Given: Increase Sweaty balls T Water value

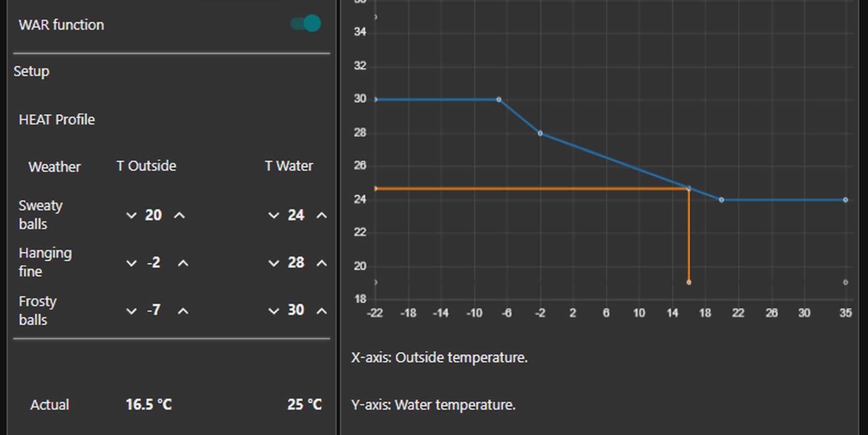Looking at the screenshot, I should click(x=322, y=216).
